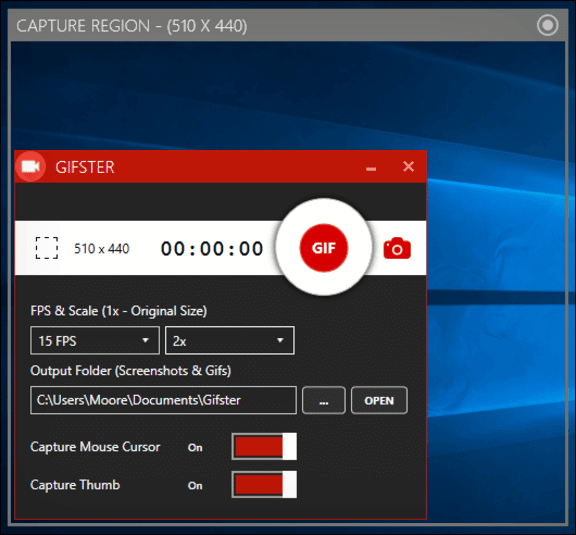Image resolution: width=576 pixels, height=535 pixels.
Task: Click the Capture Mouse Cursor label
Action: (x=96, y=447)
